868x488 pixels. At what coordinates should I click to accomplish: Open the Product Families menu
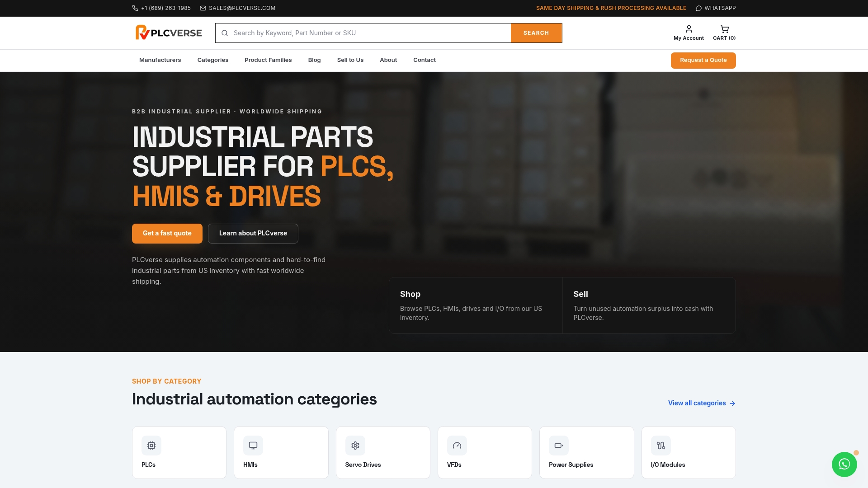268,60
